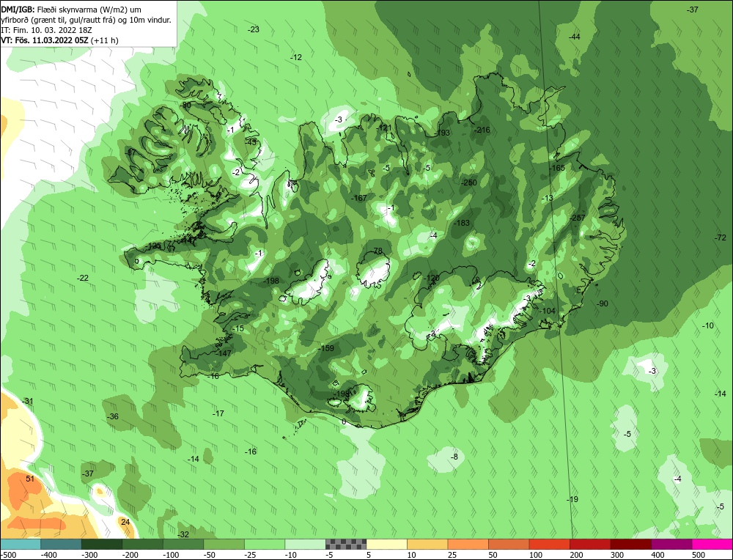
Task: Click the '-125' value on the western peninsula
Action: coord(153,246)
